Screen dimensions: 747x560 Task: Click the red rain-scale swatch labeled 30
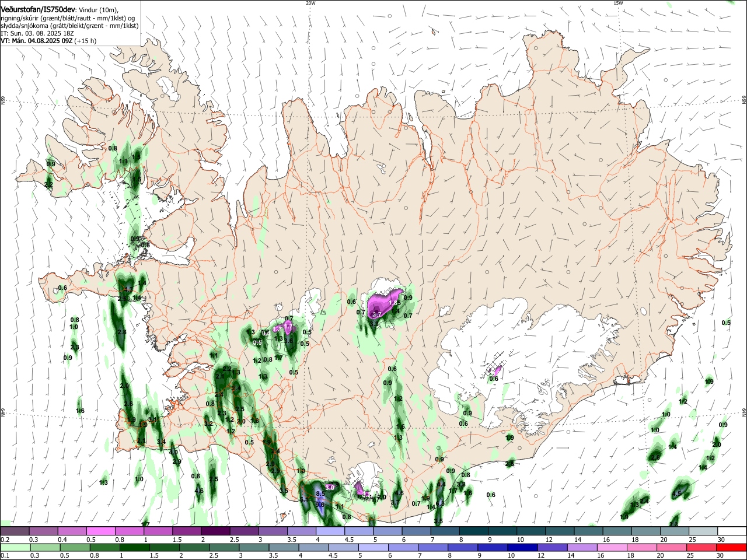click(732, 547)
